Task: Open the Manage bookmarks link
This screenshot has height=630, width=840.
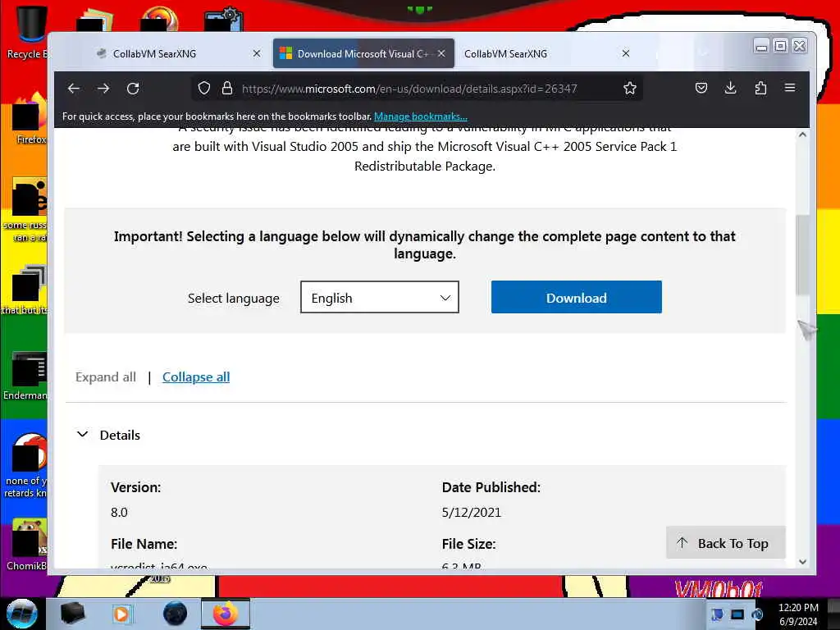Action: [421, 116]
